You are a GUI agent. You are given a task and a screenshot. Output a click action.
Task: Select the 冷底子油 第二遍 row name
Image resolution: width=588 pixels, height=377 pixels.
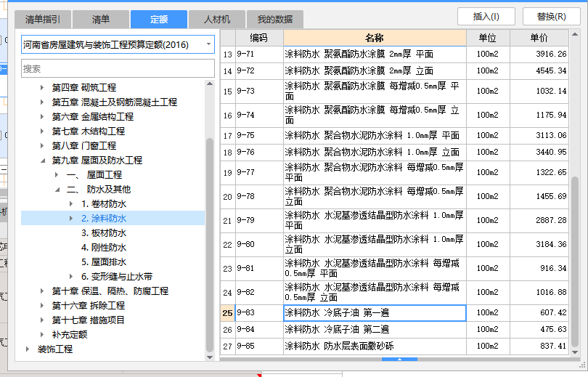375,329
